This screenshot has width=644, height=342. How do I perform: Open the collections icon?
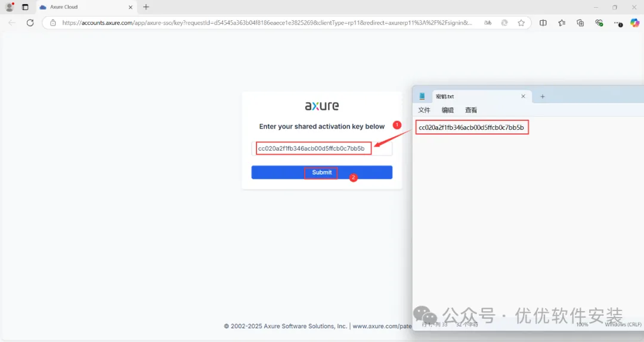[580, 23]
